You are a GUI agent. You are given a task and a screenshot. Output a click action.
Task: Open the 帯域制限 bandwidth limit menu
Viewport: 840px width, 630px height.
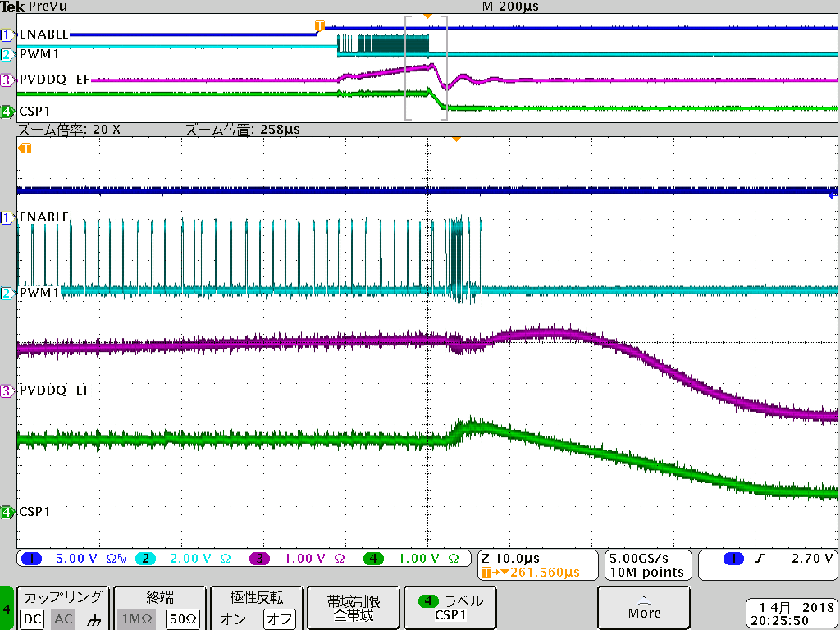(354, 608)
